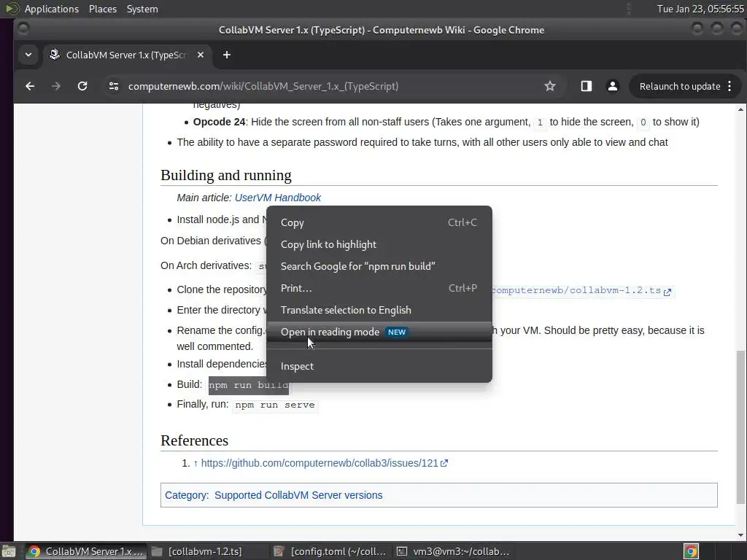747x560 pixels.
Task: Click the "npm run serve" code text
Action: pyautogui.click(x=275, y=405)
